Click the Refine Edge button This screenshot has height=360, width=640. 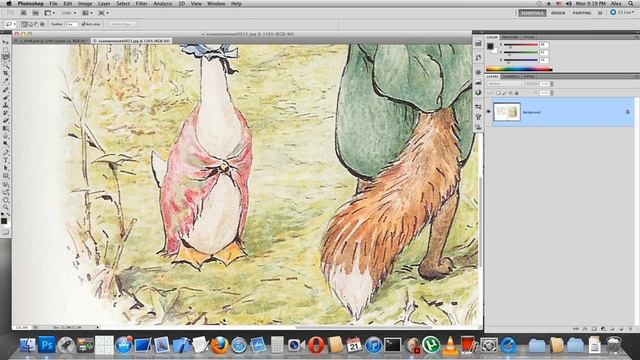124,24
